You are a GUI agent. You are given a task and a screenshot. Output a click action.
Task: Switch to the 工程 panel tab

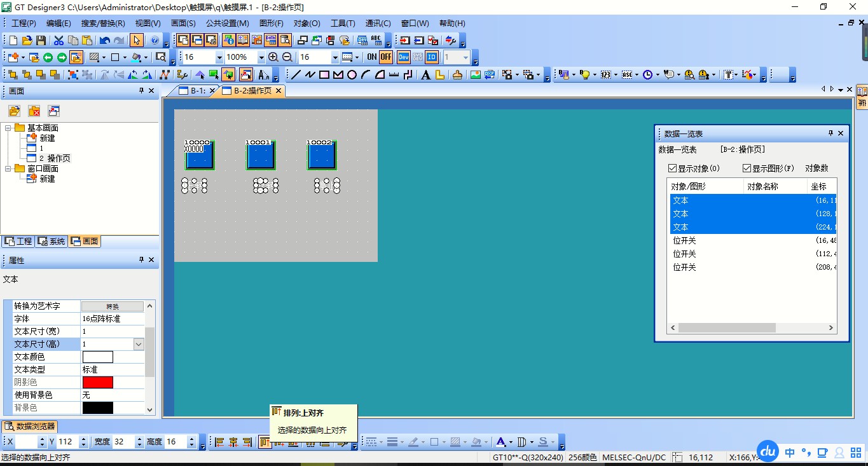point(18,242)
